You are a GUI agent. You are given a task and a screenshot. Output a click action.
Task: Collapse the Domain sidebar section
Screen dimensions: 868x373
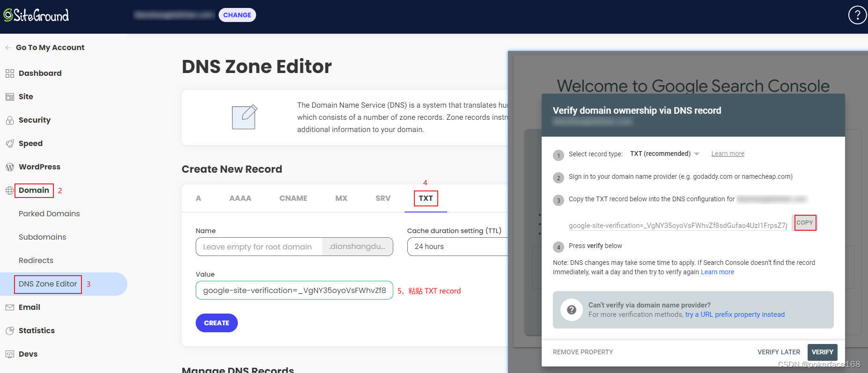click(x=34, y=190)
